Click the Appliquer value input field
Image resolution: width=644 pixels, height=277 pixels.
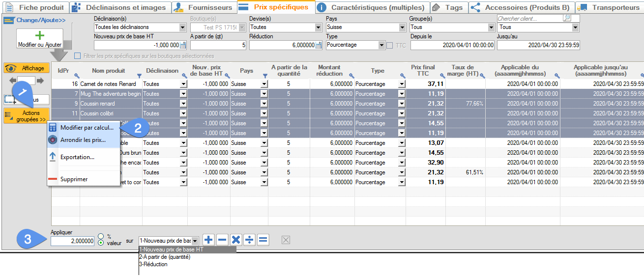(x=72, y=241)
